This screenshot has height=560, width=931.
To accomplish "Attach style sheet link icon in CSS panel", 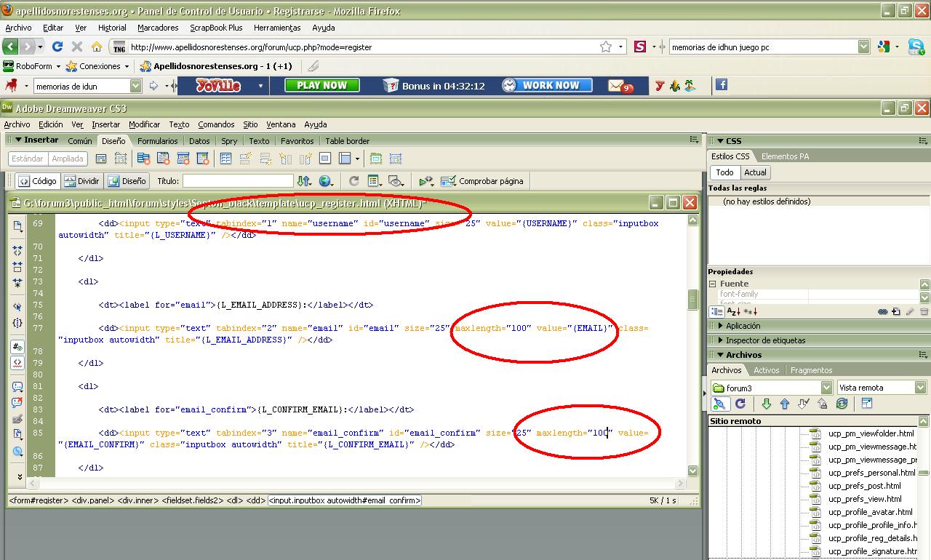I will click(882, 311).
